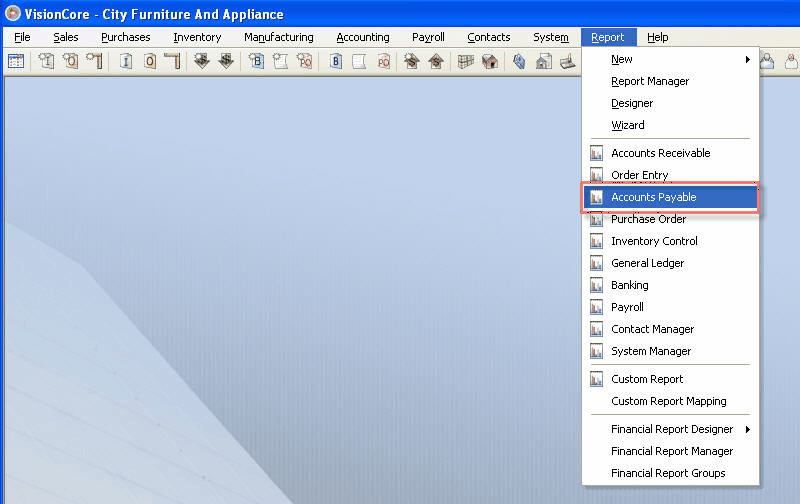Open the Help menu

tap(657, 37)
